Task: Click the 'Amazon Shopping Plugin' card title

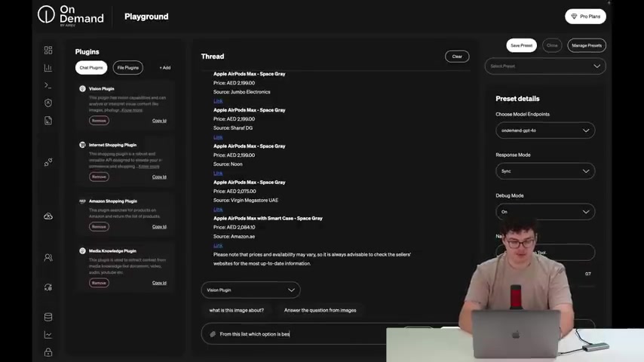Action: (113, 201)
